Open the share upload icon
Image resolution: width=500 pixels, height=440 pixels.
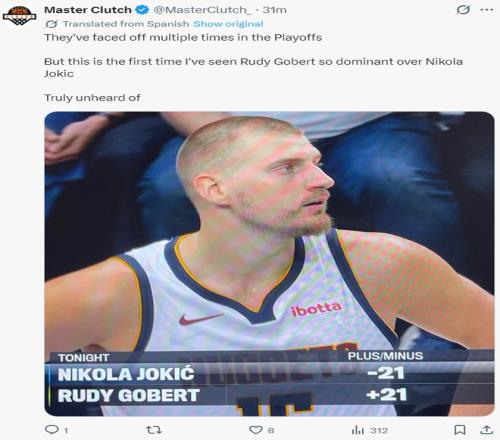pyautogui.click(x=487, y=430)
